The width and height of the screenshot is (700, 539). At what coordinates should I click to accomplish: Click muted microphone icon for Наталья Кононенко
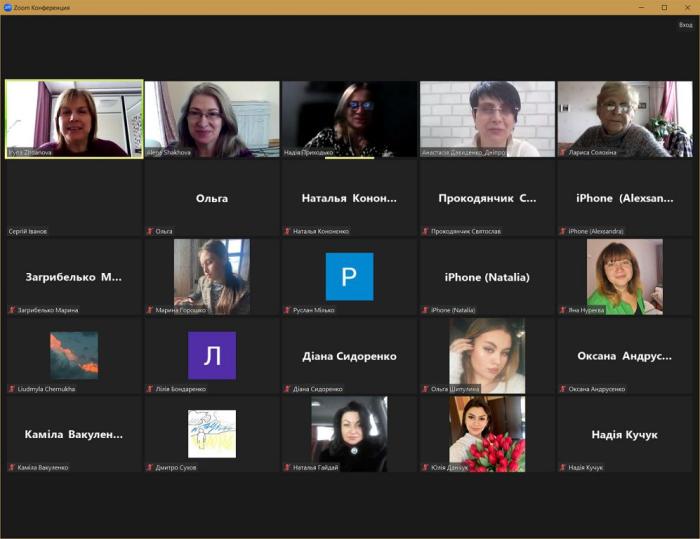pyautogui.click(x=288, y=231)
